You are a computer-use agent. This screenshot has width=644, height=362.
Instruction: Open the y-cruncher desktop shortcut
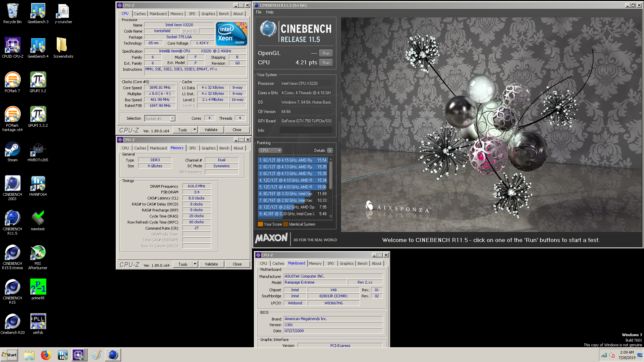pyautogui.click(x=63, y=14)
